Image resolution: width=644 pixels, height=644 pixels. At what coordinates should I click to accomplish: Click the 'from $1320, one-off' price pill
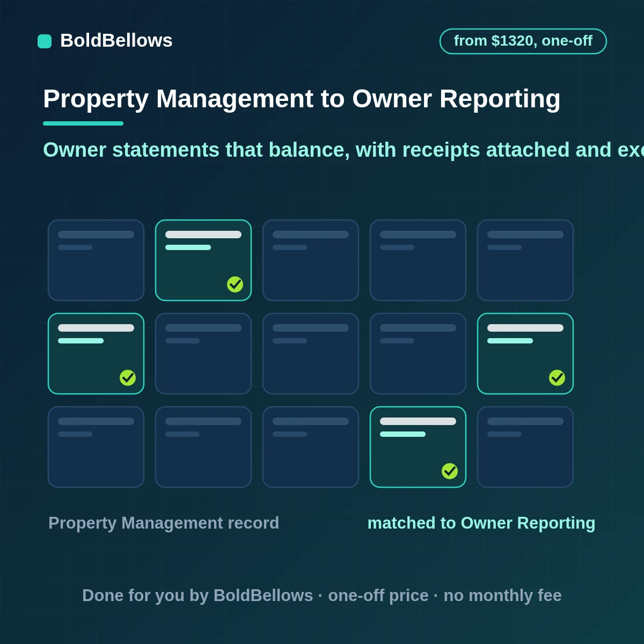pyautogui.click(x=523, y=41)
